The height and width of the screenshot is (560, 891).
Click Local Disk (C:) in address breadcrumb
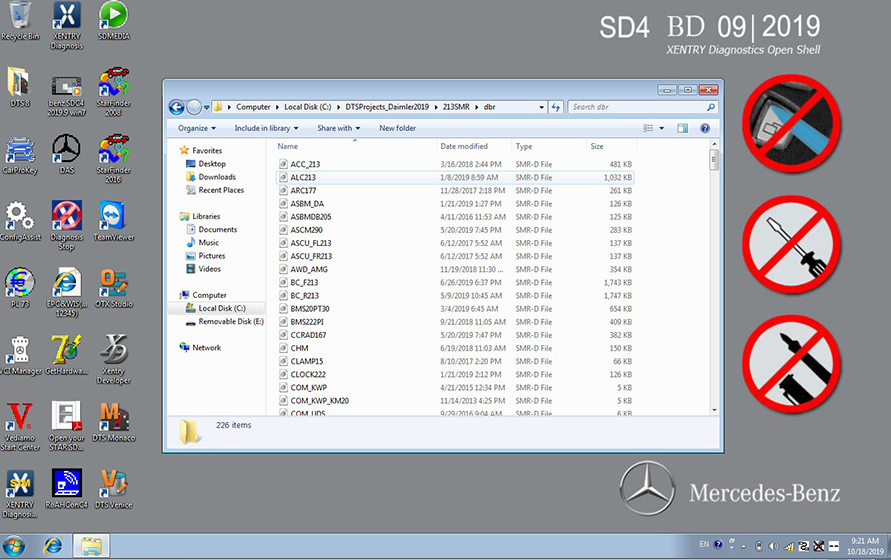tap(307, 107)
